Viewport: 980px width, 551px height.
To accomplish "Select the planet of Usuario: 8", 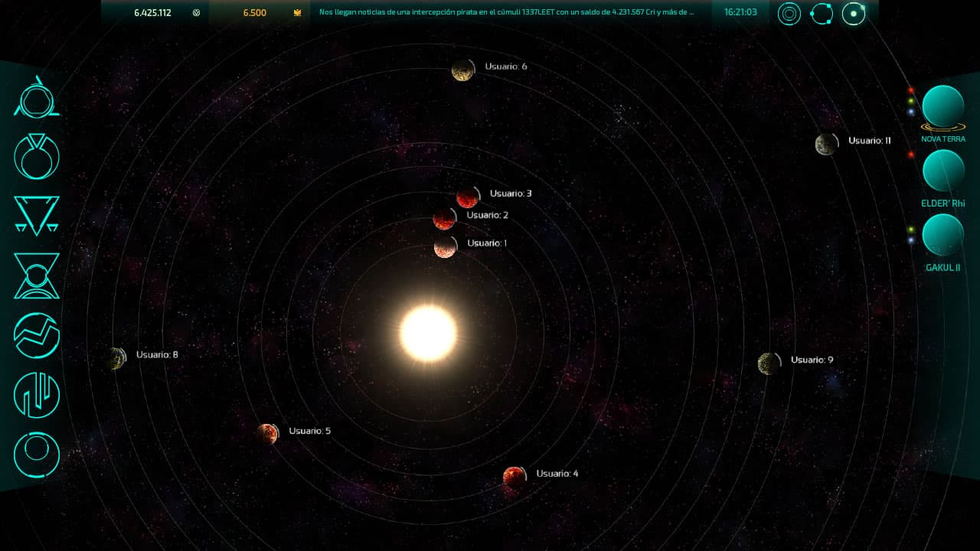I will click(x=116, y=358).
